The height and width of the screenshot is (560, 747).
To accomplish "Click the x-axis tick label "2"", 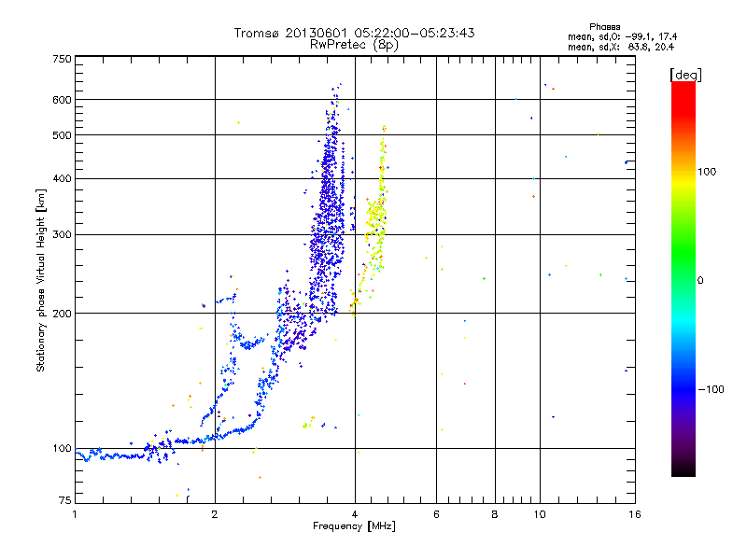I will tap(215, 514).
